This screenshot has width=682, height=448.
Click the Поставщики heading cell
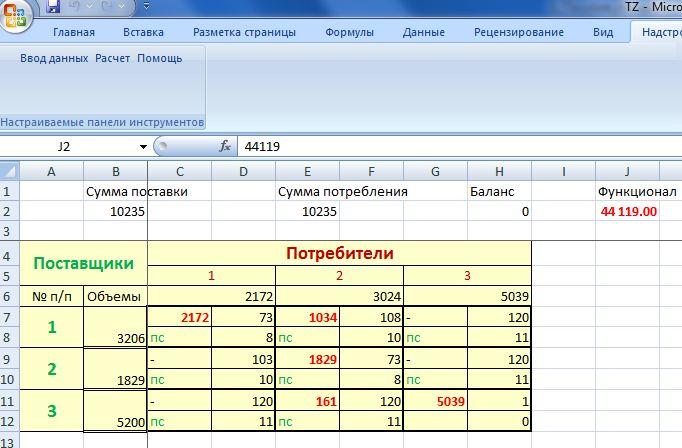pos(84,263)
